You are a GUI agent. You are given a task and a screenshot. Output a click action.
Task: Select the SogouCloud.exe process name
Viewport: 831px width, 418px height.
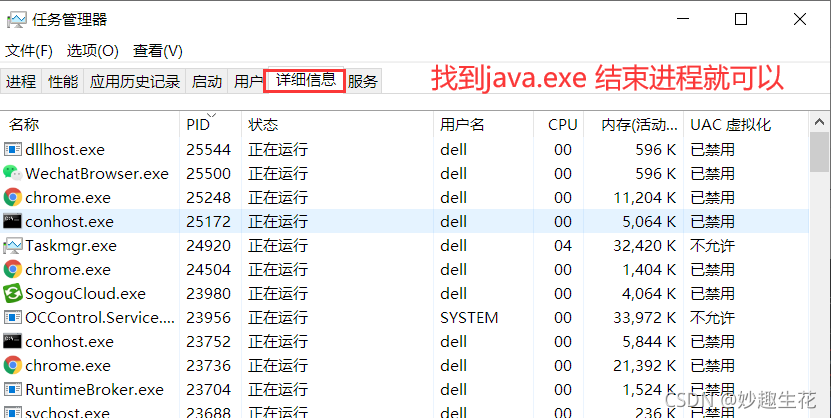85,294
